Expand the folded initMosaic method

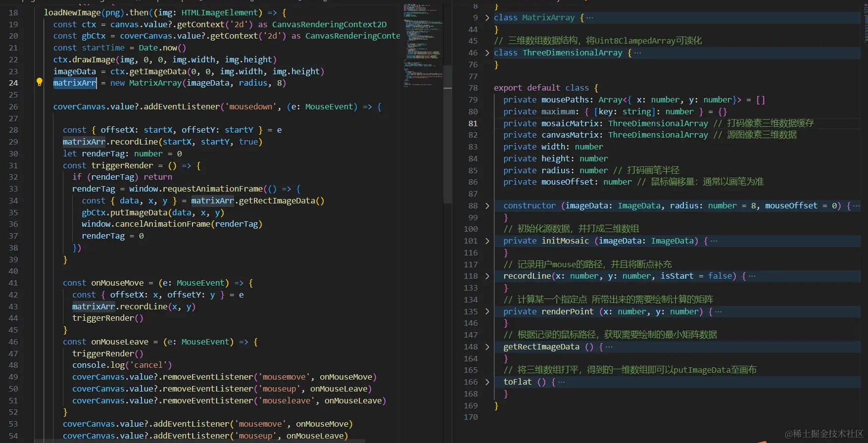point(487,241)
